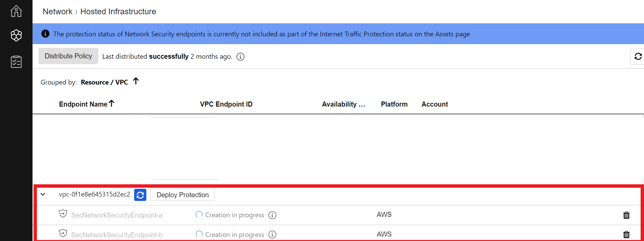Delete SecNetworkSecurityEndpoint-a with trash icon
The image size is (644, 241).
click(x=626, y=215)
